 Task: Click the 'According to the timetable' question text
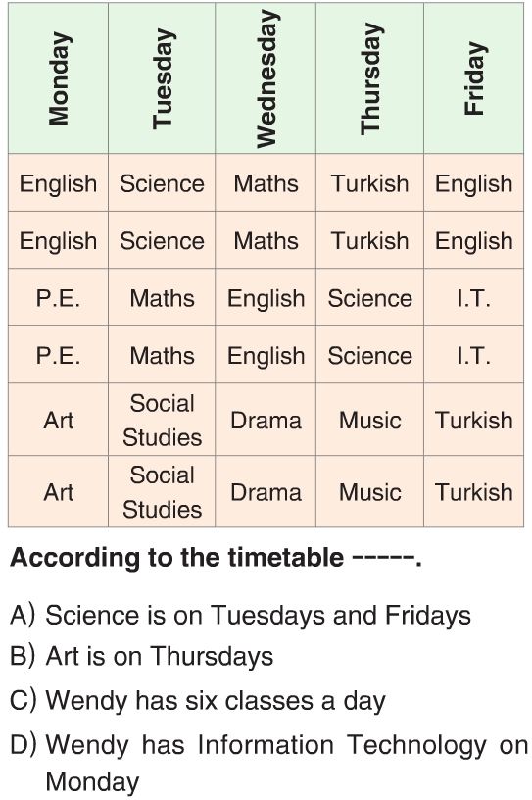click(216, 558)
